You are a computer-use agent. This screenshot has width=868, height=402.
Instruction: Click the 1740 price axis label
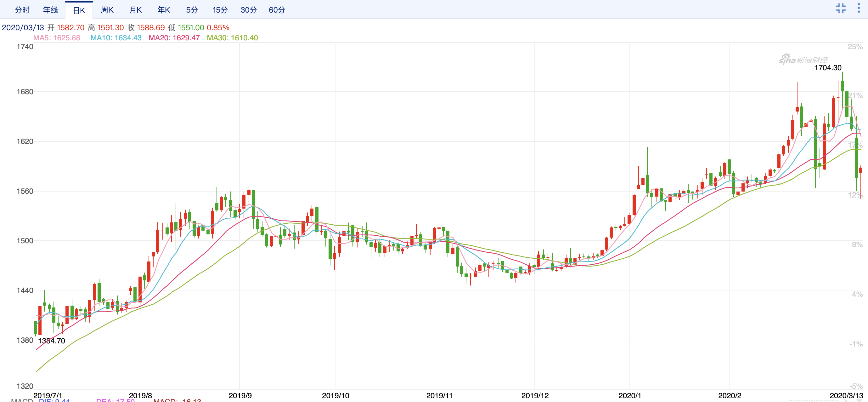pos(25,47)
